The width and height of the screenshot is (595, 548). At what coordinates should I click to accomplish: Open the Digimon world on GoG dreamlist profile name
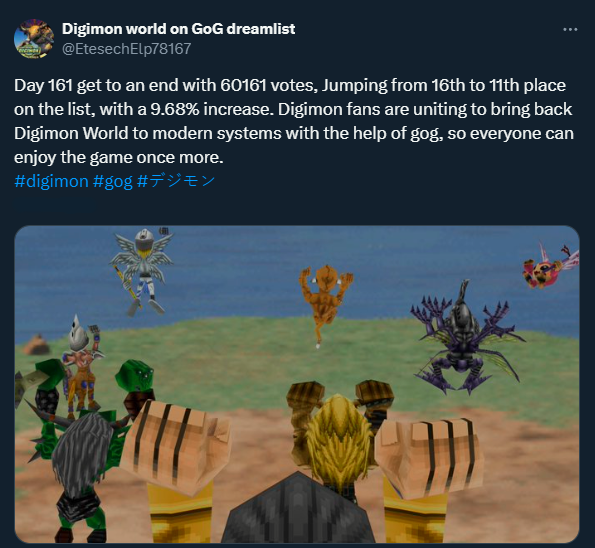(178, 29)
